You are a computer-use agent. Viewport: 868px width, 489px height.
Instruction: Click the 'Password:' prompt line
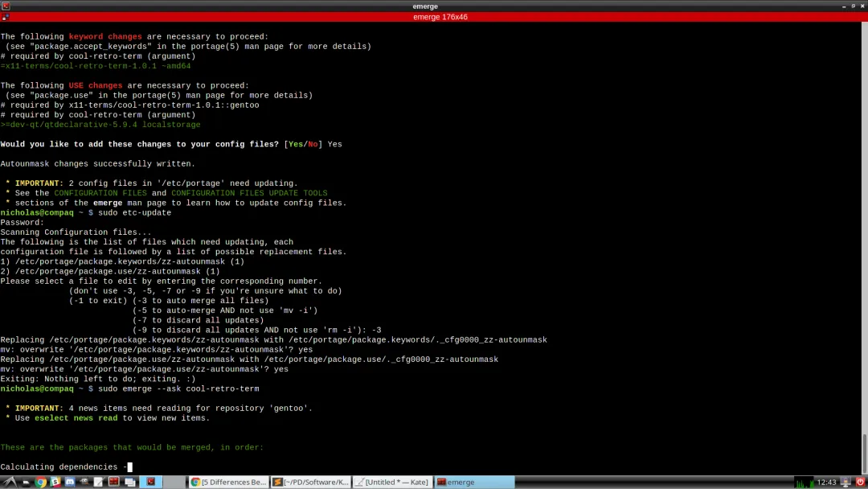[x=23, y=223]
